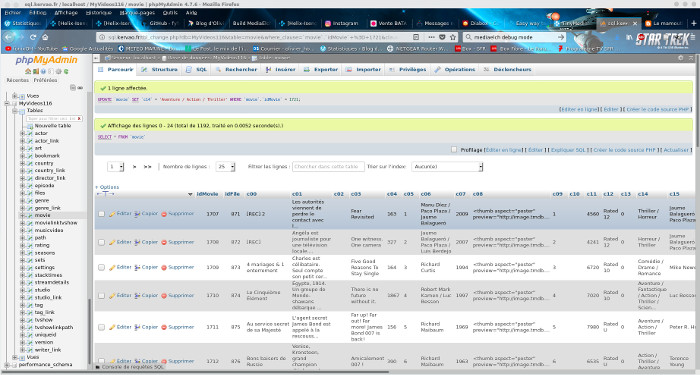Open the documentation help icon in sidebar

(x=43, y=71)
